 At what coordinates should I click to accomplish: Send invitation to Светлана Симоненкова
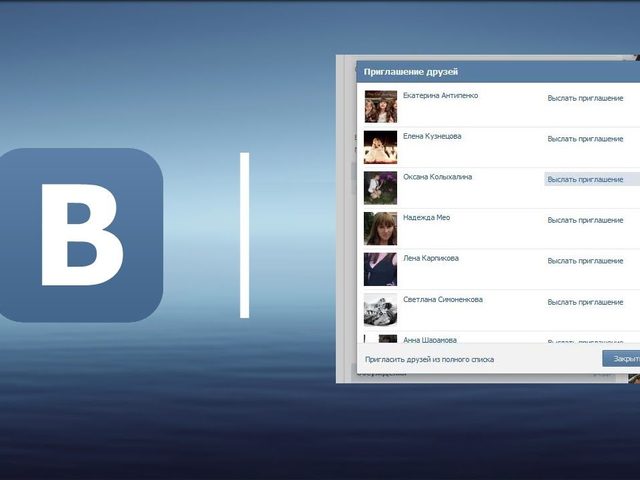tap(585, 302)
